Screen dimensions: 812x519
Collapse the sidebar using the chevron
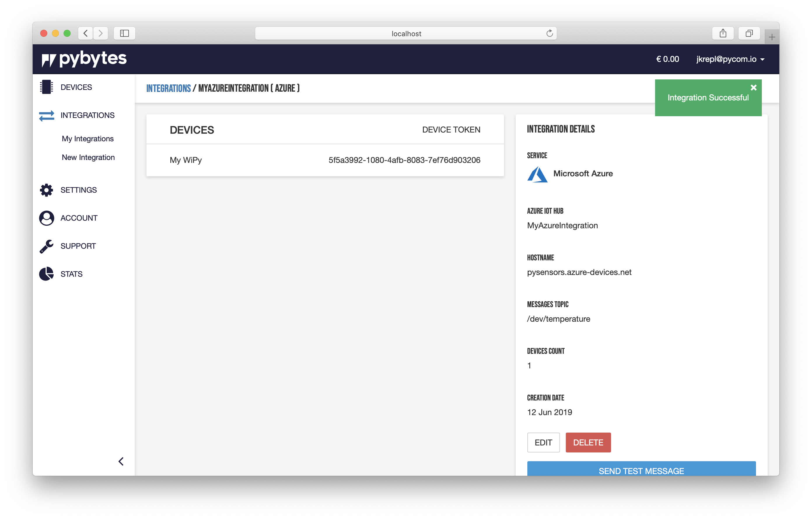point(121,461)
